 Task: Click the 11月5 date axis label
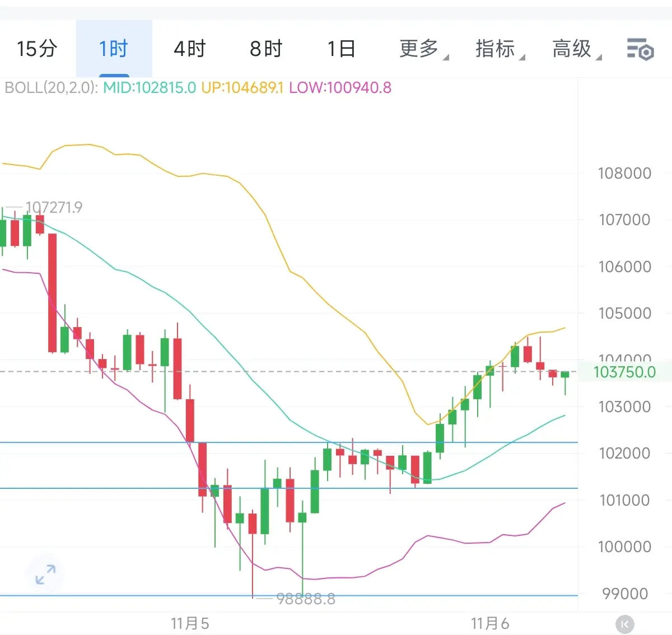[190, 623]
